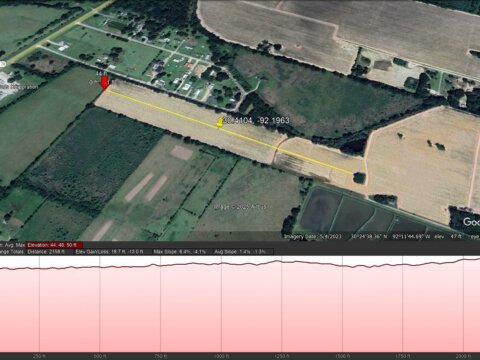Click the Google logo watermark
The height and width of the screenshot is (360, 480).
coord(471,222)
